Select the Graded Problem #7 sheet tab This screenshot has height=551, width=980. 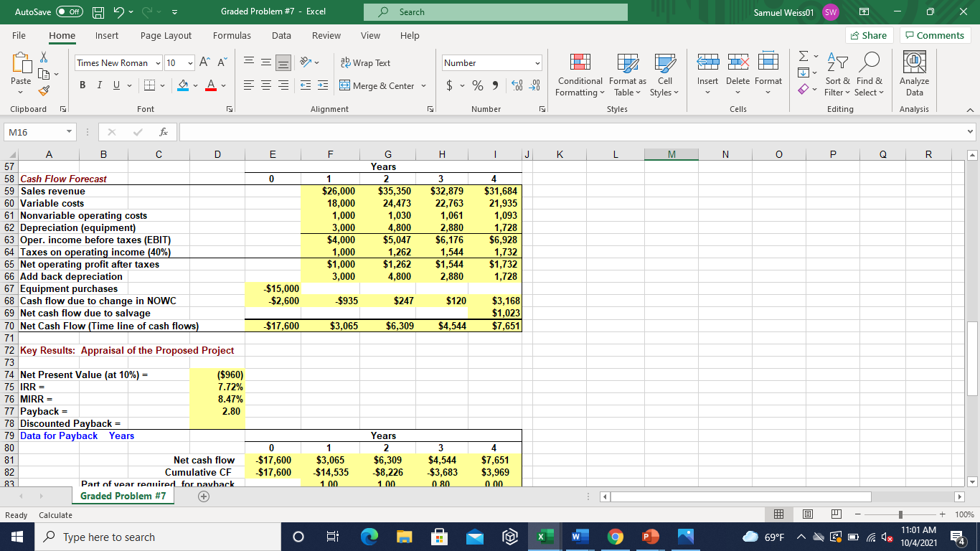(x=122, y=495)
